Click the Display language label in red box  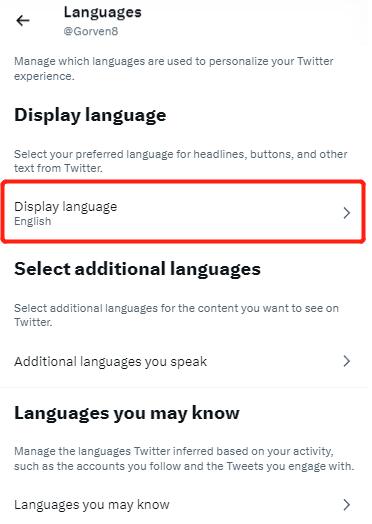tap(66, 207)
